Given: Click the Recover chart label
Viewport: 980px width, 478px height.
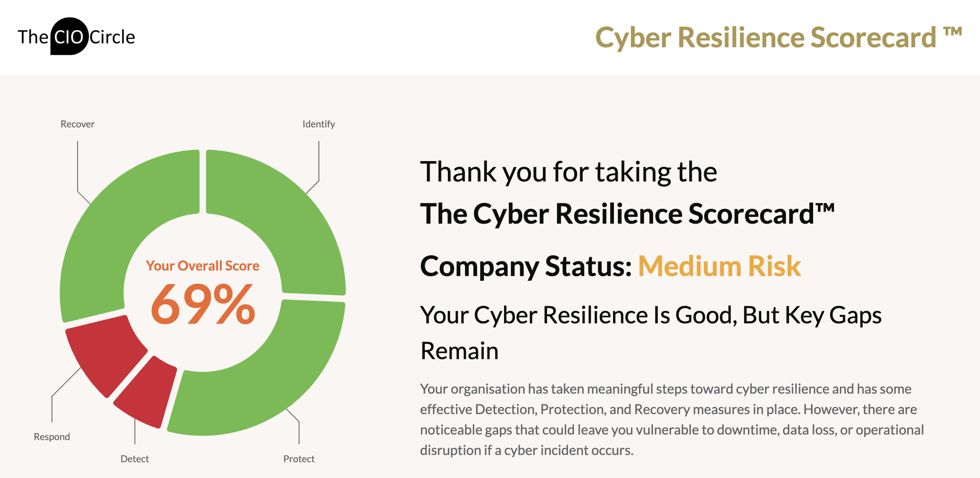Looking at the screenshot, I should (77, 124).
